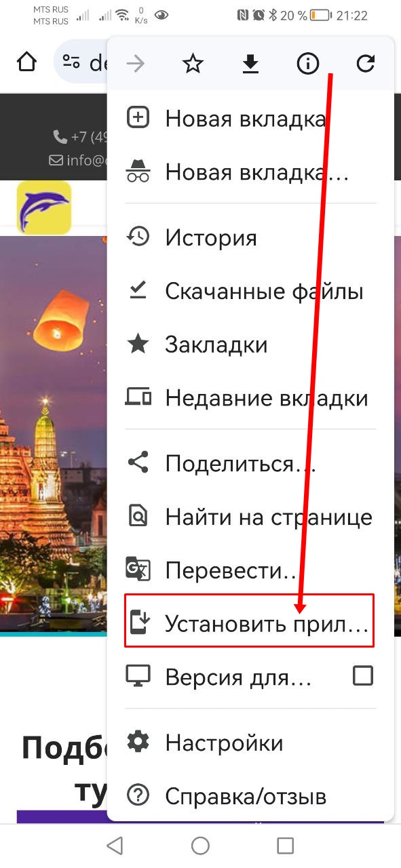This screenshot has height=868, width=401.
Task: Open Новая вкладка menu item
Action: [x=251, y=119]
